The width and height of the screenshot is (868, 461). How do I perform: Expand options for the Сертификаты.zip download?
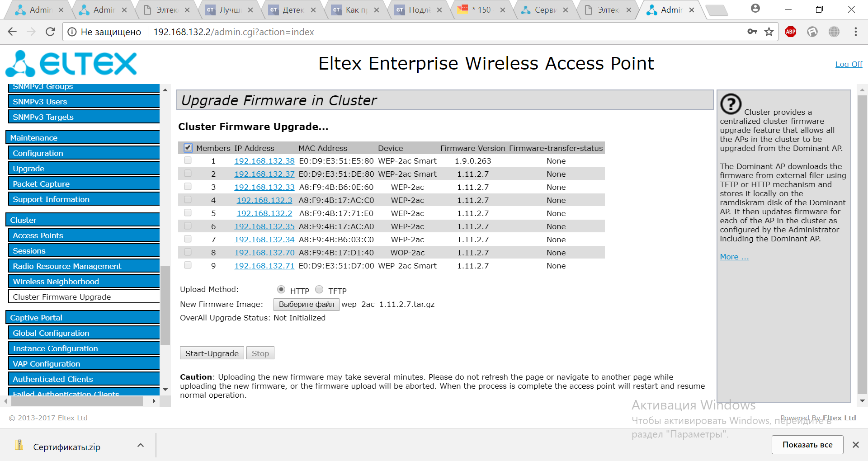[141, 445]
